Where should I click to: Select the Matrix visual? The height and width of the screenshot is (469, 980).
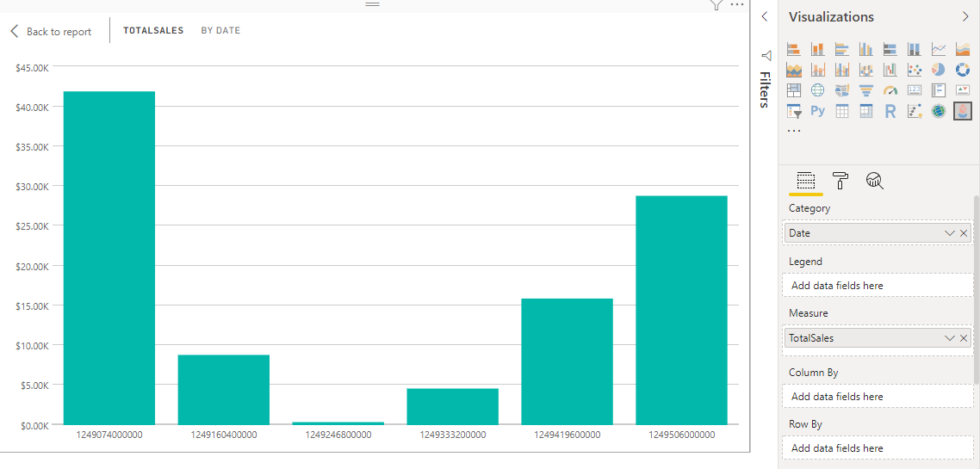tap(866, 112)
